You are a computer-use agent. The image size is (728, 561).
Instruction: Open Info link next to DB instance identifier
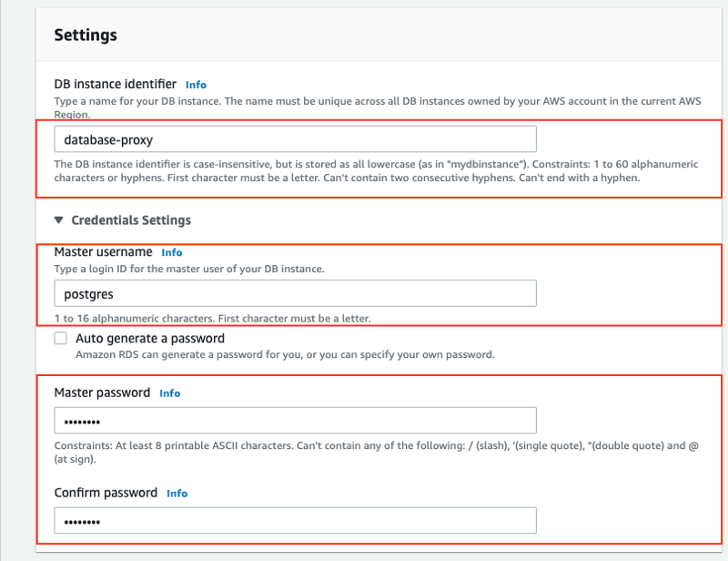click(196, 85)
